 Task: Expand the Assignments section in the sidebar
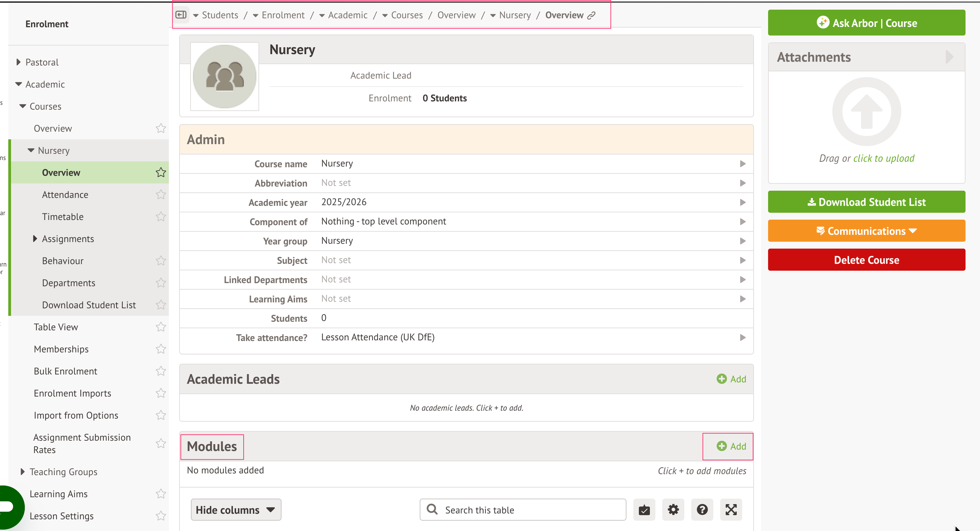click(x=34, y=239)
